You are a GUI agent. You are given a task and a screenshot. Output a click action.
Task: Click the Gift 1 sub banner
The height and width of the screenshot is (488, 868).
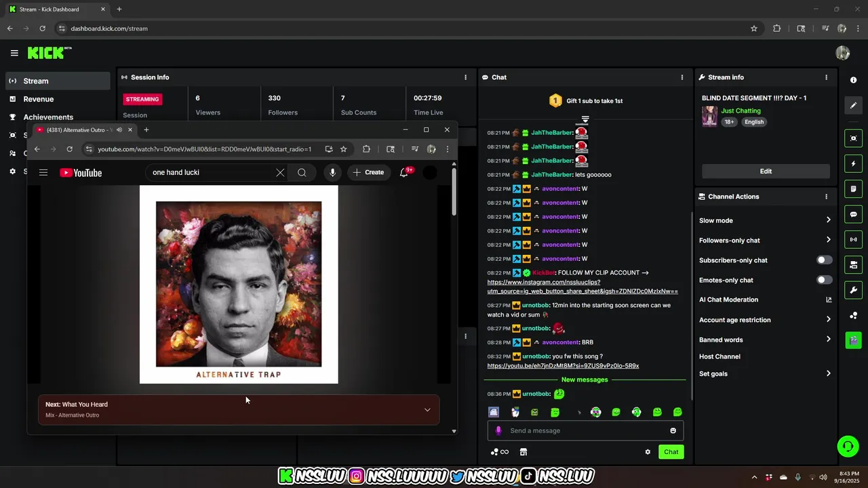coord(585,101)
